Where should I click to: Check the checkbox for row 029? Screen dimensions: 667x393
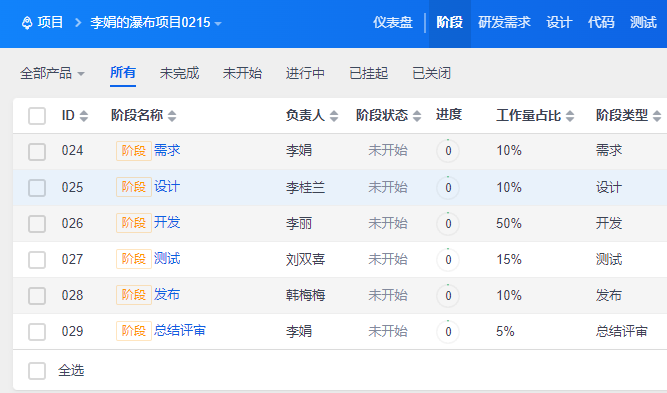coord(37,332)
